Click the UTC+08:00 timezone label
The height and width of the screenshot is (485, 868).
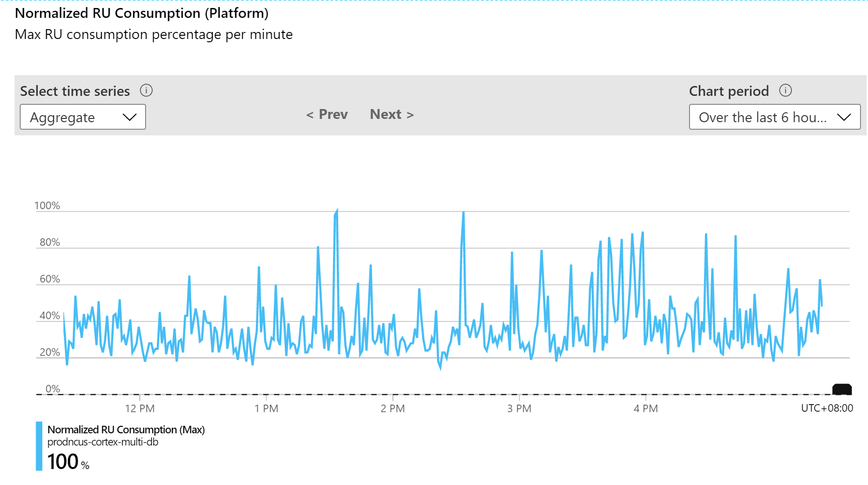tap(827, 408)
